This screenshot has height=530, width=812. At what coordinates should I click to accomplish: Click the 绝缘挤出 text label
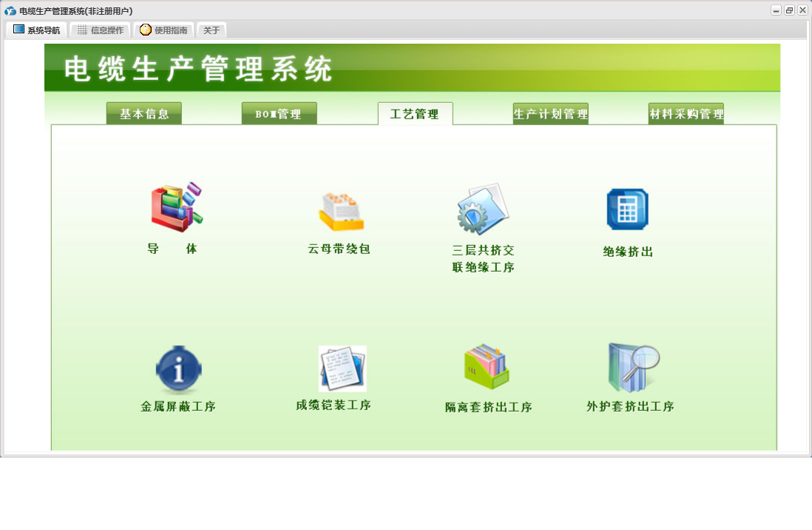[628, 252]
